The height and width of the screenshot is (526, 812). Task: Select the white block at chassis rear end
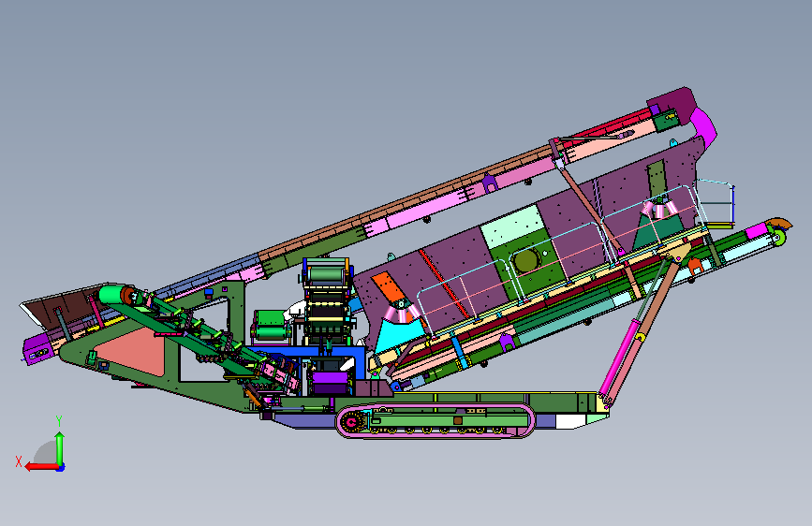tap(570, 421)
